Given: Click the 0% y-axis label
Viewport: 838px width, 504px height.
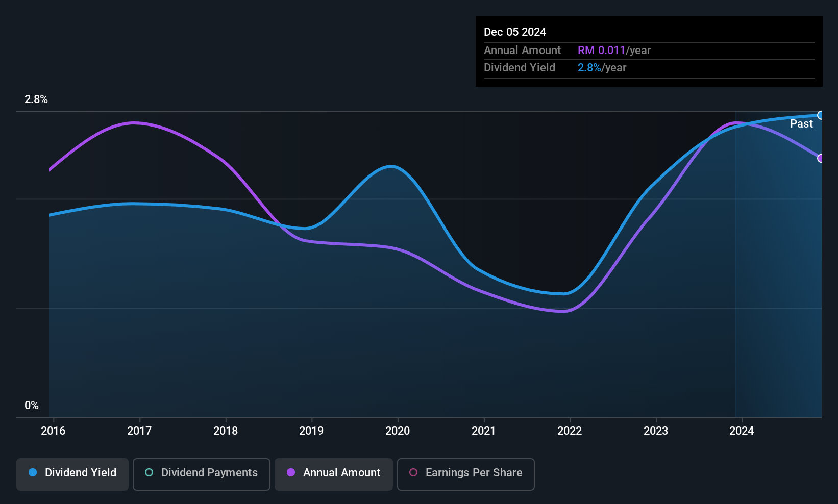Looking at the screenshot, I should pos(32,406).
